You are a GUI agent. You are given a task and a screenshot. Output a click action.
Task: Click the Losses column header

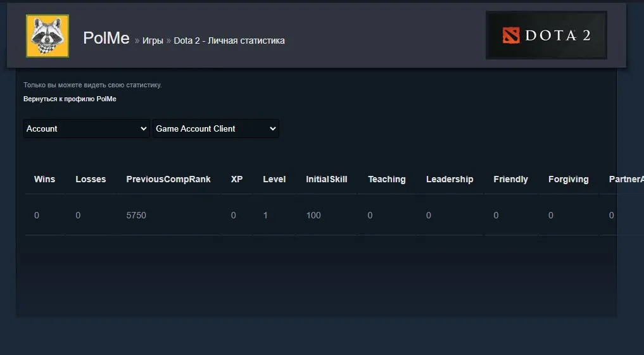[x=91, y=179]
